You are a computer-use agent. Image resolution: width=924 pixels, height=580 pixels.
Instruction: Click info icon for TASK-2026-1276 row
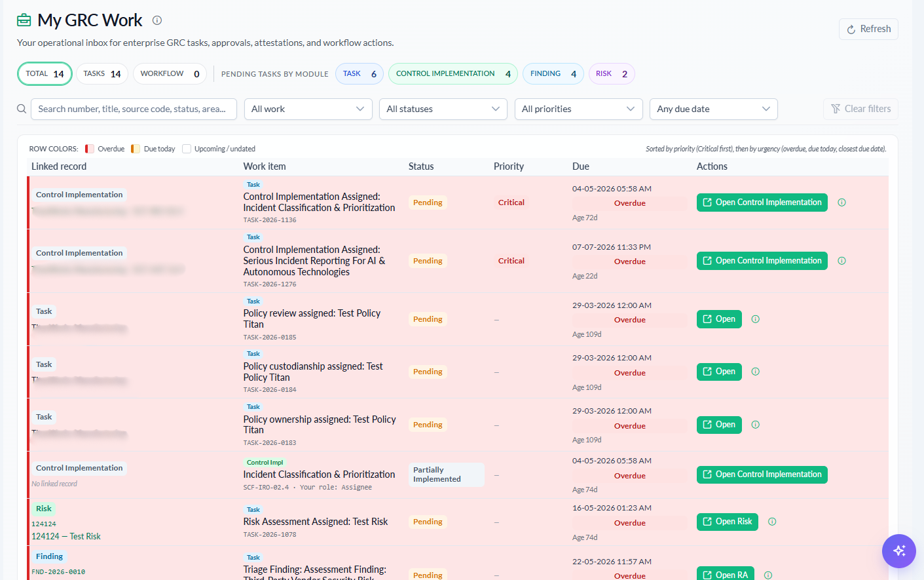(842, 261)
